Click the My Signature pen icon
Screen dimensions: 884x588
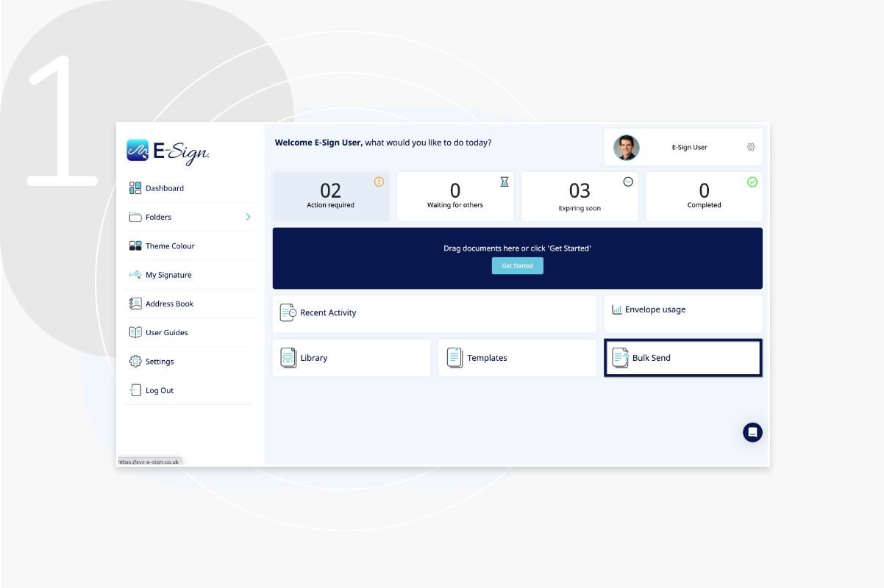(135, 275)
